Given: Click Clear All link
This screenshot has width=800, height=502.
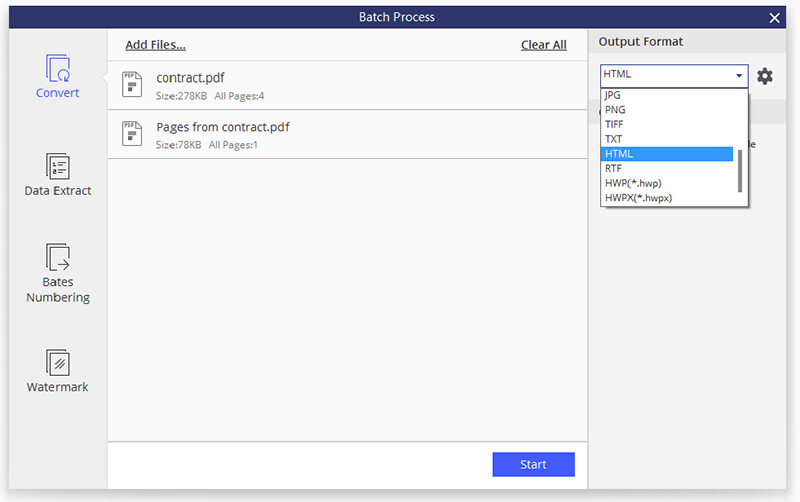Looking at the screenshot, I should tap(543, 45).
